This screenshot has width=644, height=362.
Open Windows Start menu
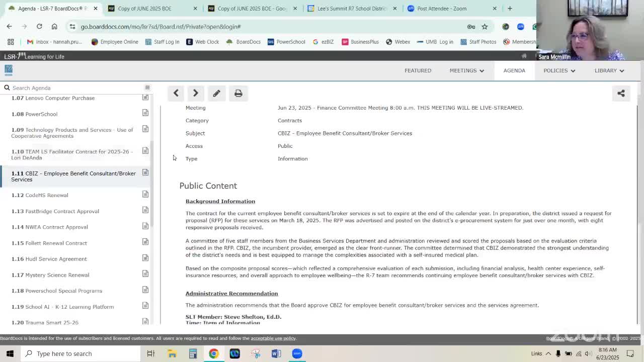10,353
